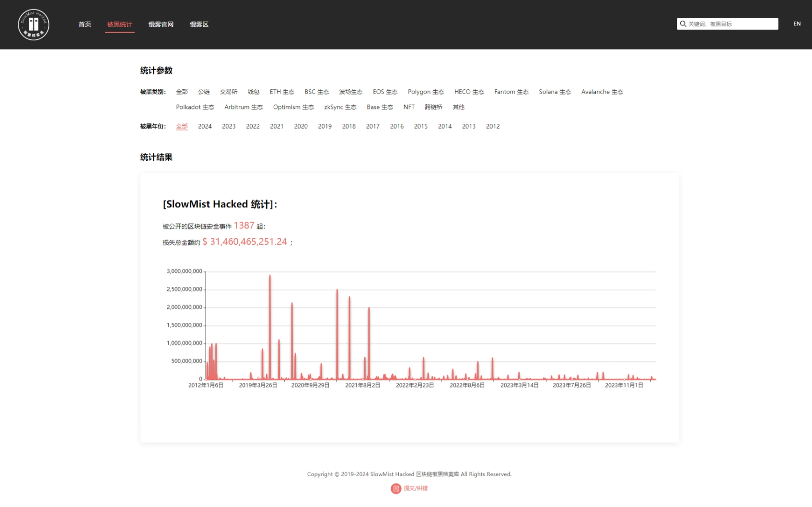Select the Solana 生态 filter

click(555, 92)
